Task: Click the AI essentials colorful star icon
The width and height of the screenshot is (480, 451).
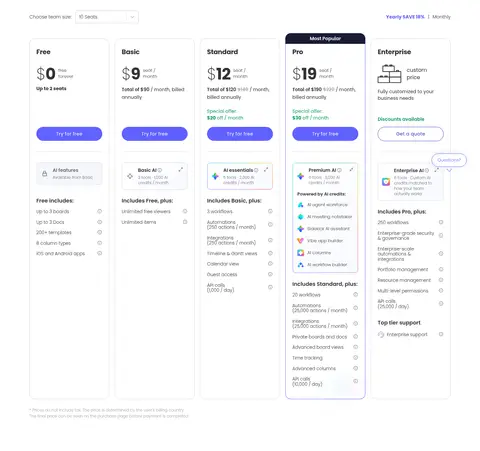Action: (215, 176)
